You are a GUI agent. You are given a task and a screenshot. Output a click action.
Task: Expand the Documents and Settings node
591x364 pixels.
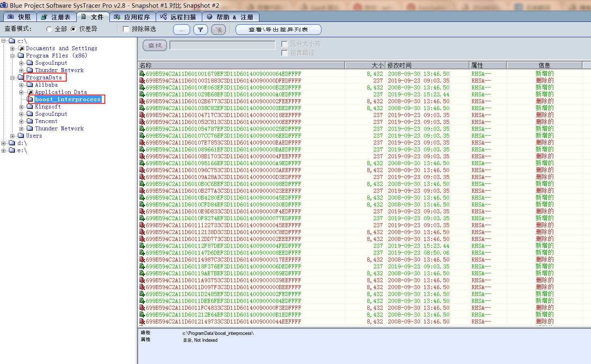click(x=13, y=48)
